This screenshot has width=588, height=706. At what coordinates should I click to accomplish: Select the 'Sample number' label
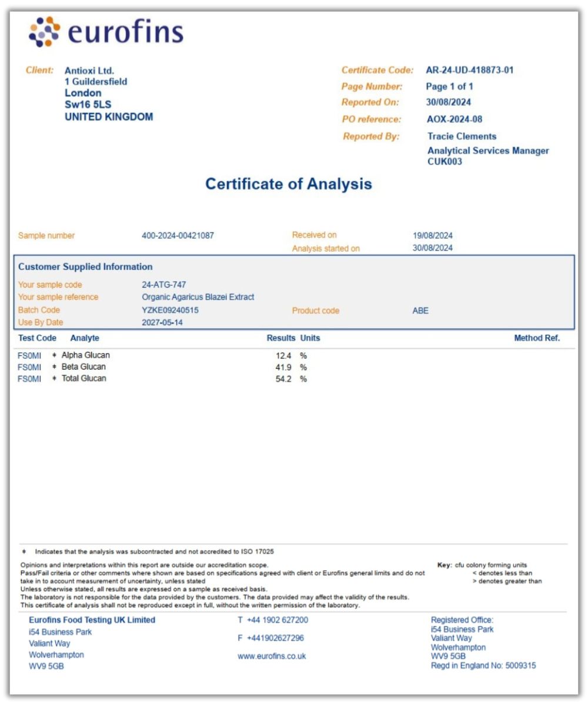46,236
